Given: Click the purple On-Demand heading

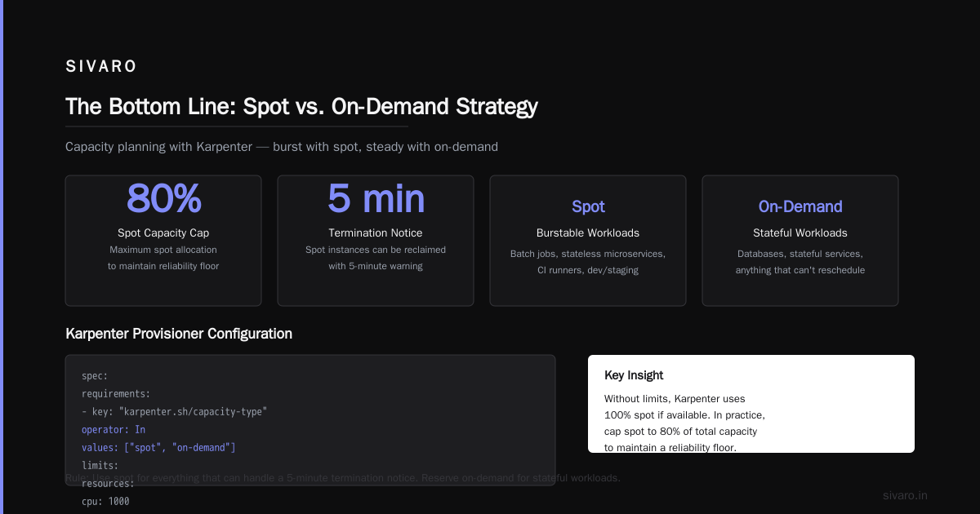Looking at the screenshot, I should click(800, 207).
